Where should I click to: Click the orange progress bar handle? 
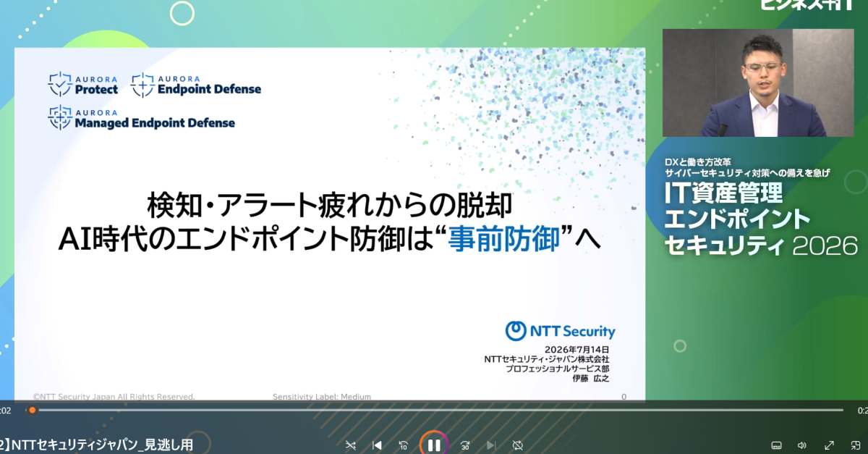pos(32,410)
